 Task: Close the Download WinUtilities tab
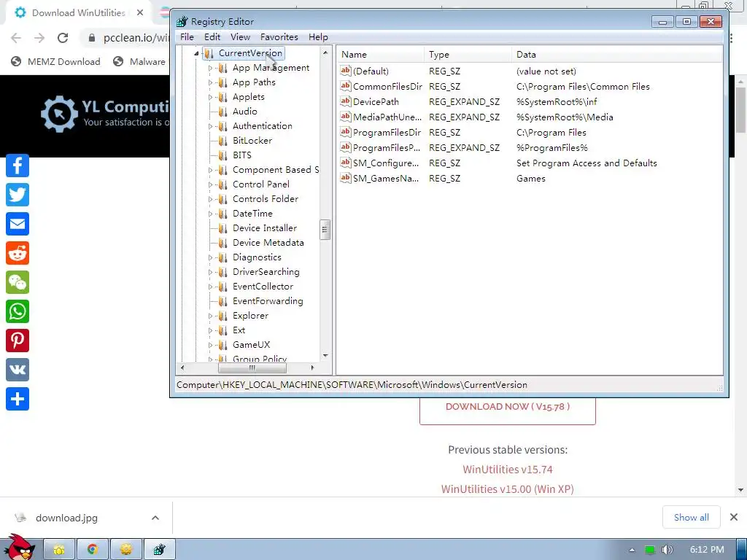(140, 13)
